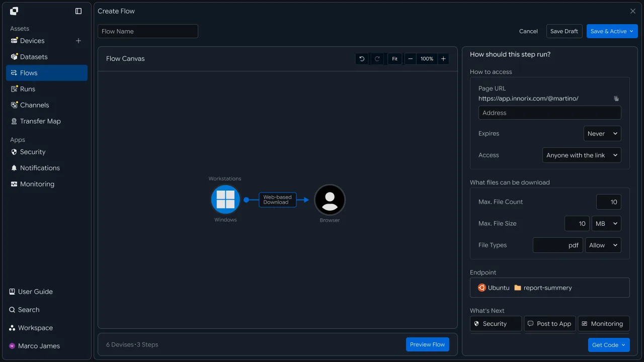Open the Access dropdown for link sharing
The image size is (644, 362).
(x=582, y=155)
